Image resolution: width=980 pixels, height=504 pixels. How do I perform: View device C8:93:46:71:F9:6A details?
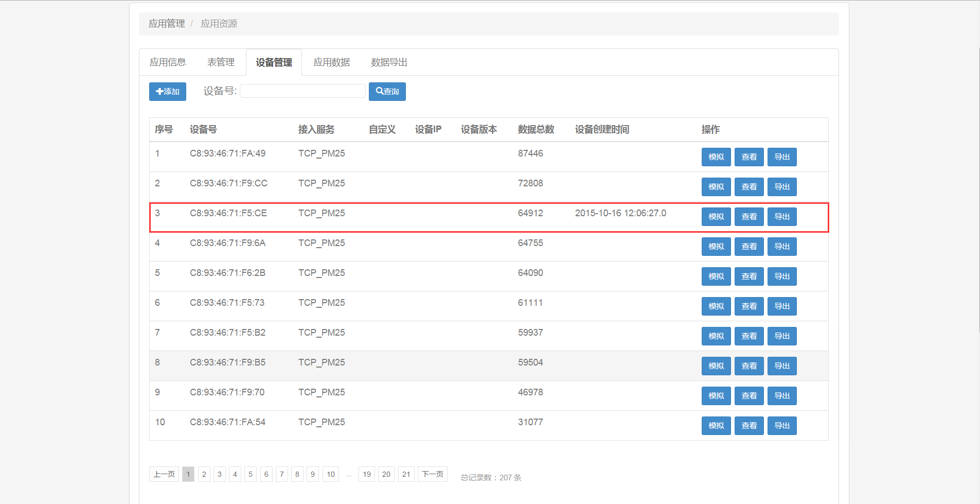coord(749,247)
